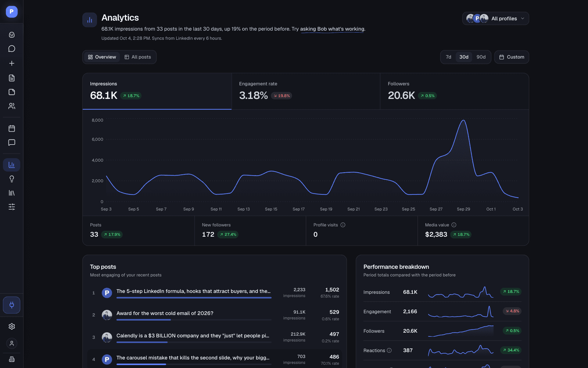The image size is (588, 368).
Task: Click the Posts count 33
Action: point(94,234)
